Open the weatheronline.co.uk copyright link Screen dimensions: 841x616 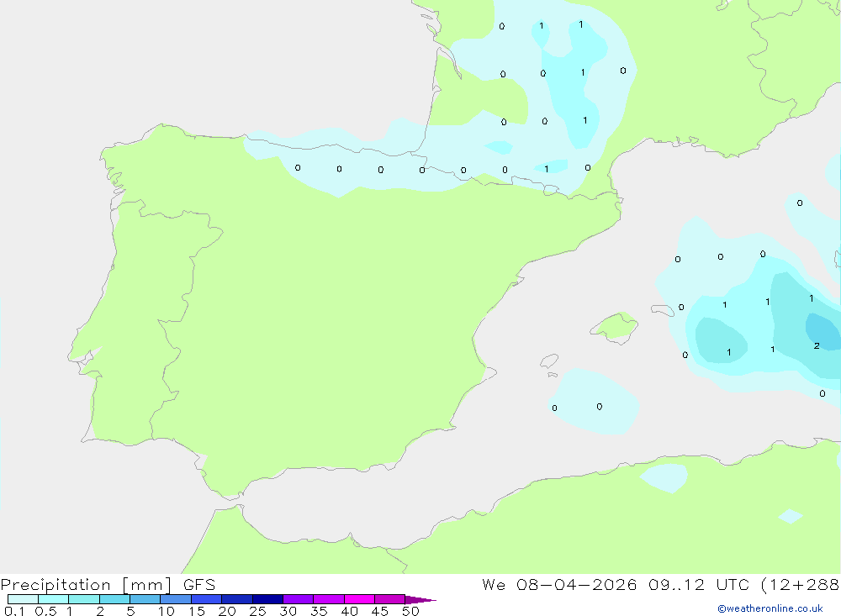(770, 608)
